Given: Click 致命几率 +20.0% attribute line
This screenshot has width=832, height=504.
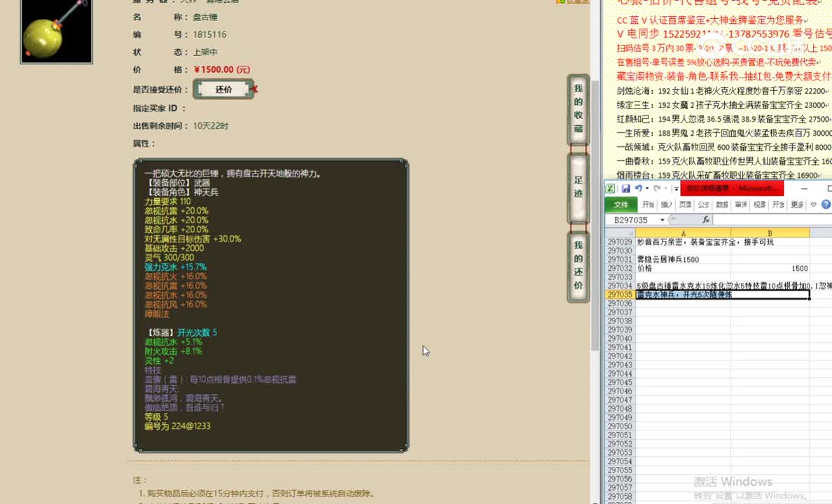Looking at the screenshot, I should [x=176, y=229].
